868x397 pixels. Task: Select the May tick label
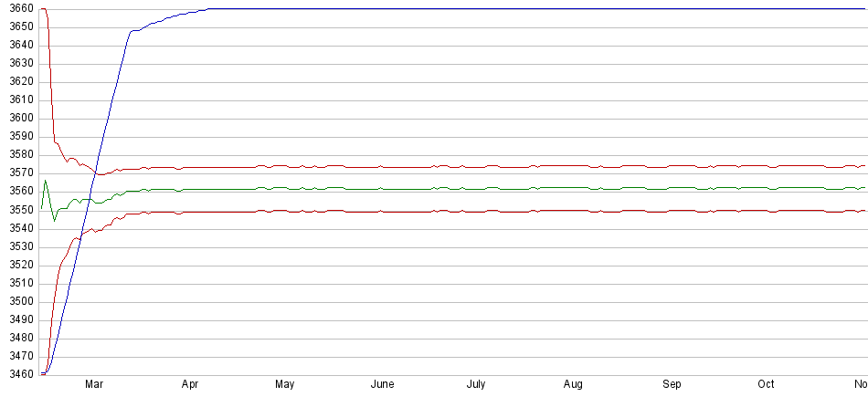tap(285, 385)
